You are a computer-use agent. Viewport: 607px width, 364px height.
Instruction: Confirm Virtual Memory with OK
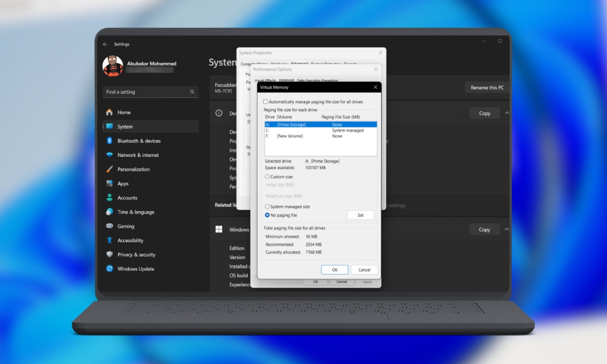335,270
